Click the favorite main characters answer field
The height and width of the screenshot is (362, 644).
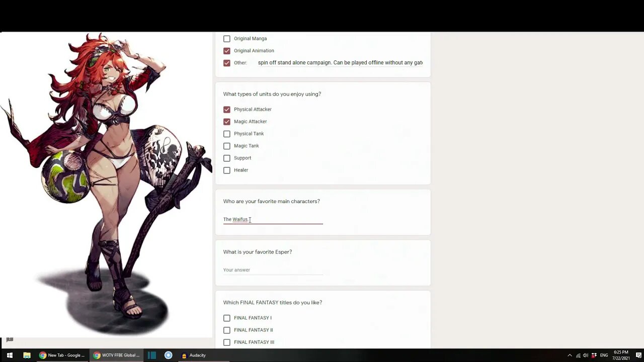[x=273, y=219]
